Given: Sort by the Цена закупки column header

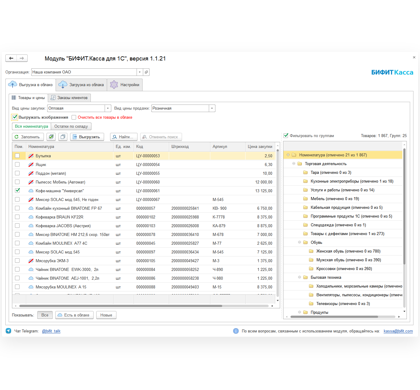Looking at the screenshot, I should pos(260,147).
